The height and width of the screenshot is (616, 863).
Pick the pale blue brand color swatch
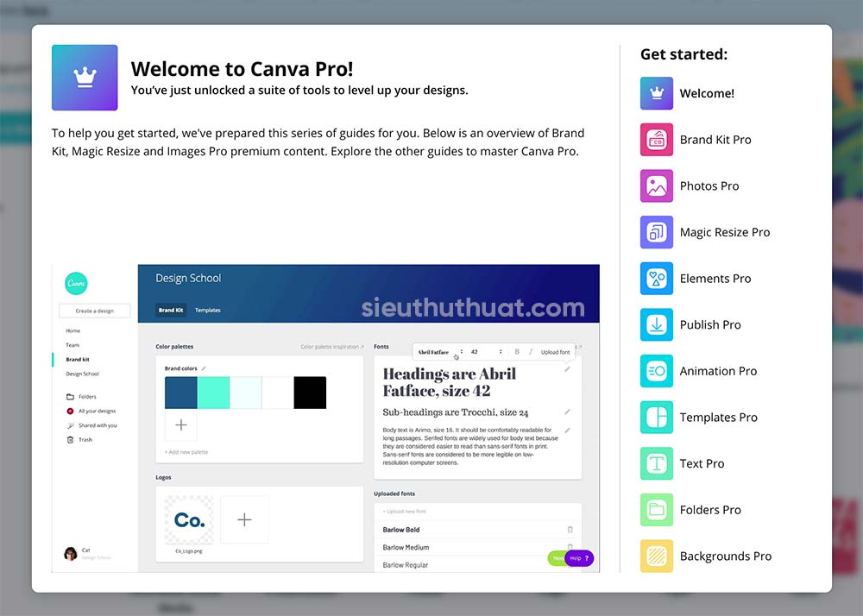[245, 393]
